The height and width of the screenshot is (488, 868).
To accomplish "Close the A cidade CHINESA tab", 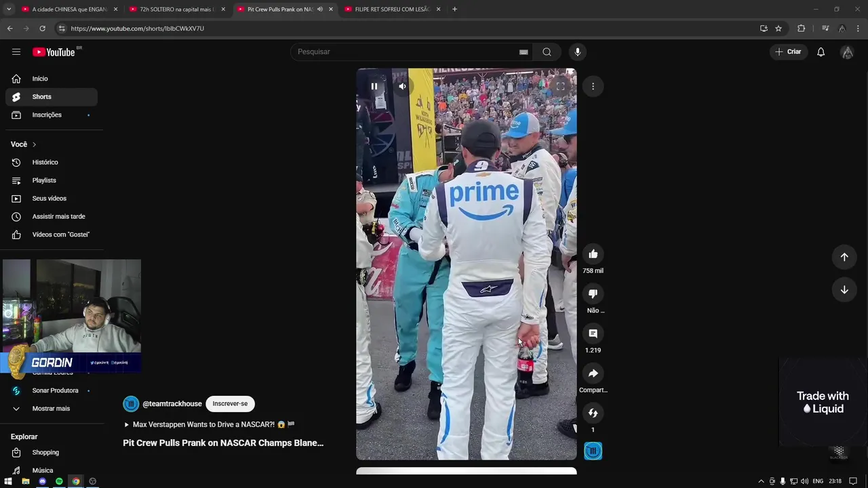I will [x=115, y=9].
